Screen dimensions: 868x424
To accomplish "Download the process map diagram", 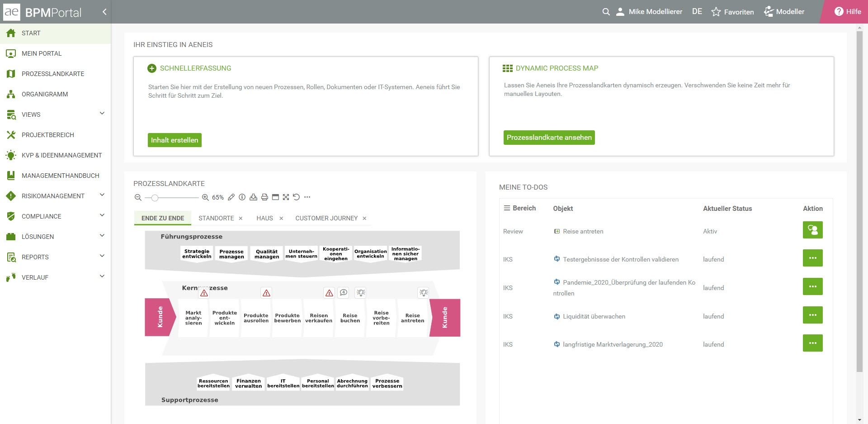I will coord(253,197).
